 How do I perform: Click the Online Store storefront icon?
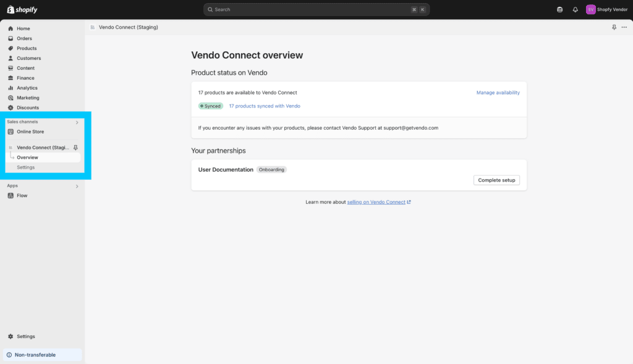pyautogui.click(x=11, y=132)
